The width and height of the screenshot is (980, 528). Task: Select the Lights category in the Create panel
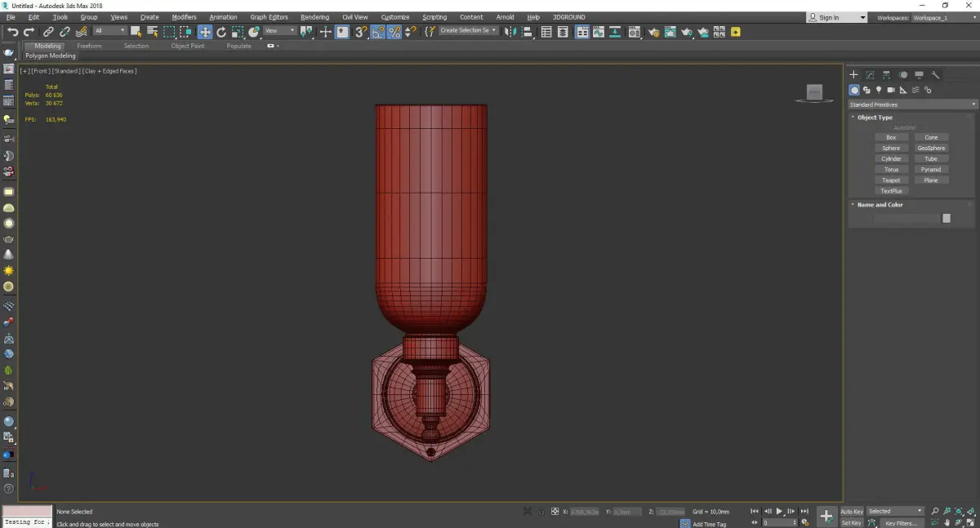[x=879, y=90]
